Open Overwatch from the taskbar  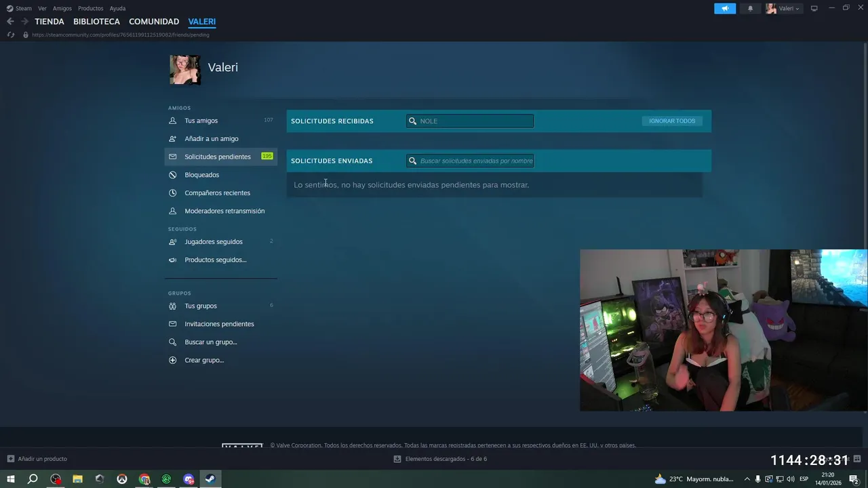122,479
